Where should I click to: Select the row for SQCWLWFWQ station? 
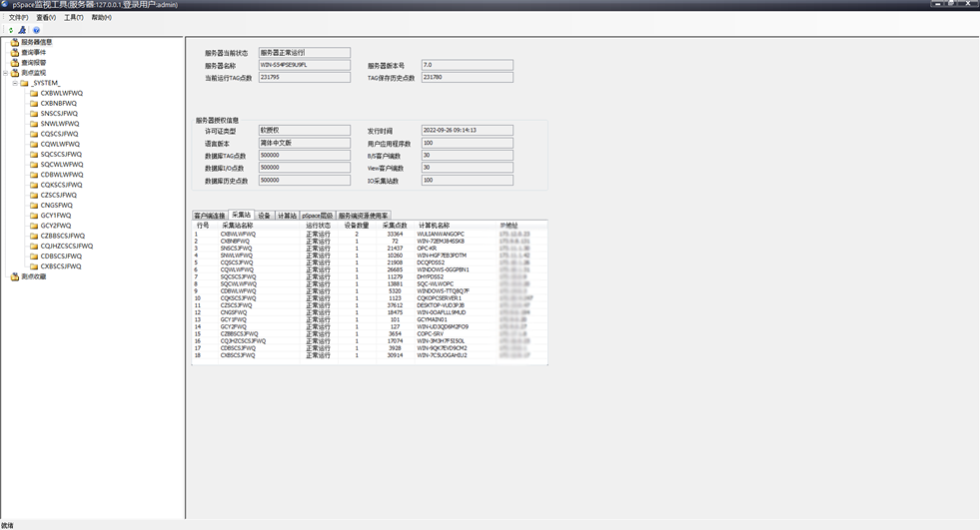239,284
